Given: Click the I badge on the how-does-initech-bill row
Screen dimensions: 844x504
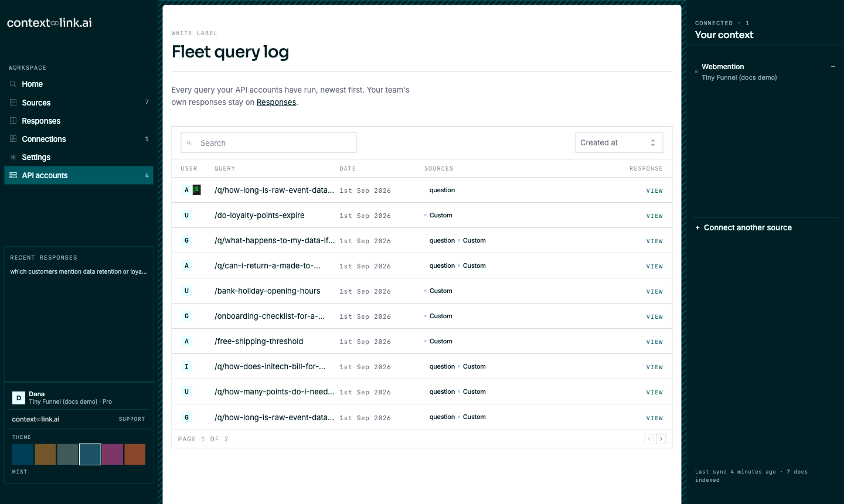Looking at the screenshot, I should (186, 366).
